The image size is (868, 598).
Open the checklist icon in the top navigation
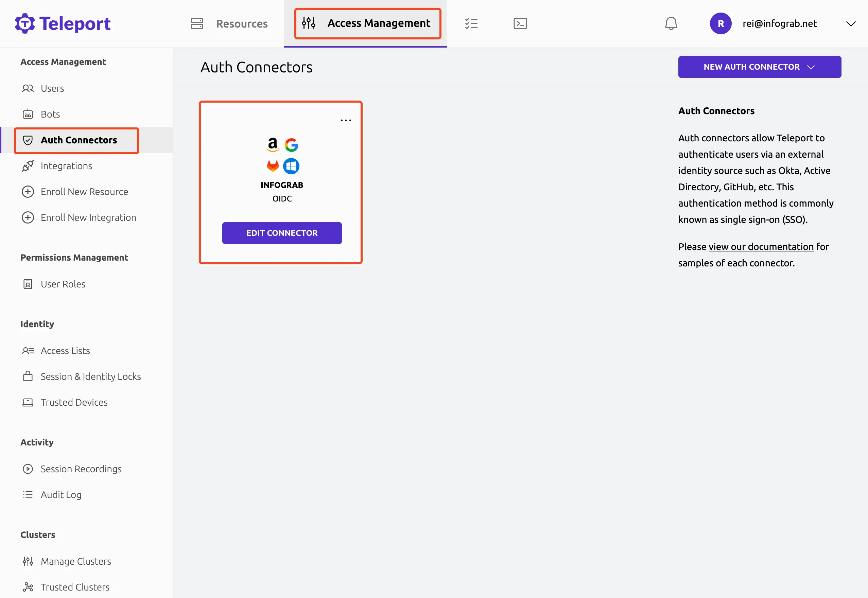click(x=471, y=23)
